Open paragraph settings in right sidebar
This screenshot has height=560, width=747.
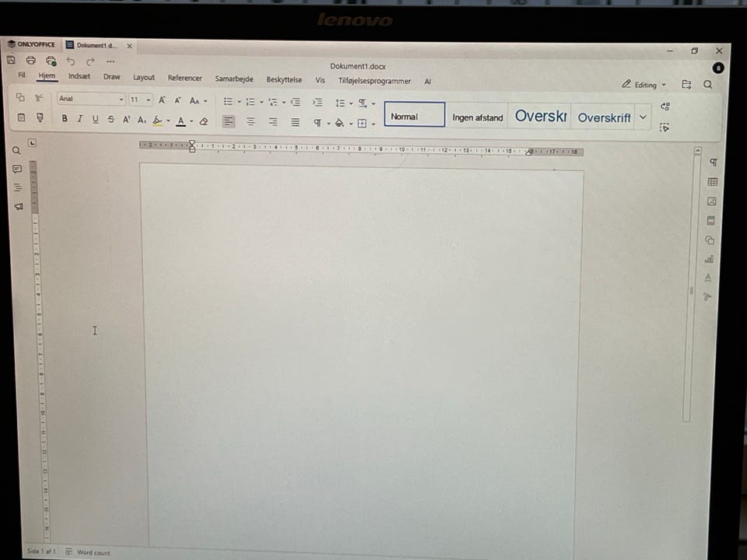click(x=714, y=163)
